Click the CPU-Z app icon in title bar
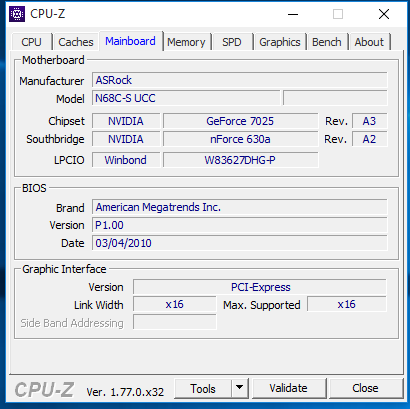This screenshot has width=410, height=409. click(17, 14)
